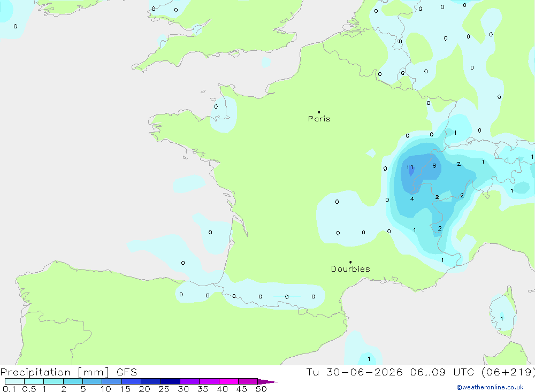Click the Paris city label
This screenshot has width=535, height=392.
pos(319,119)
